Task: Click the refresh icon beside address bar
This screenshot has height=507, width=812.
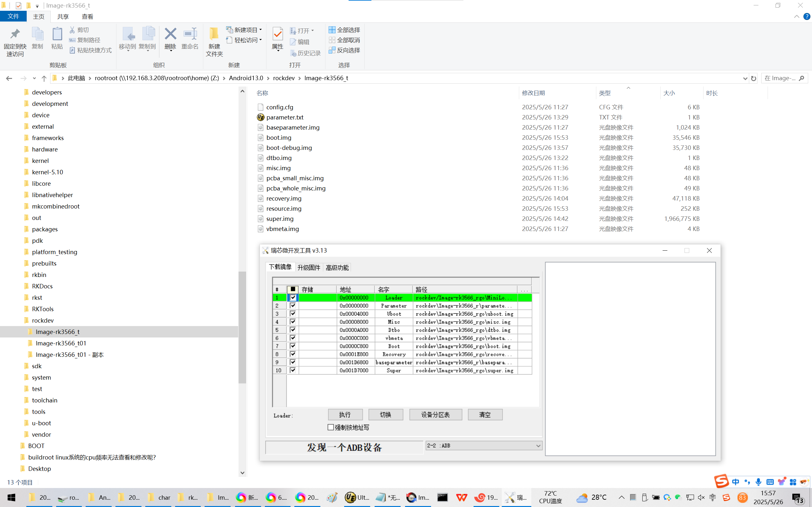Action: tap(754, 78)
